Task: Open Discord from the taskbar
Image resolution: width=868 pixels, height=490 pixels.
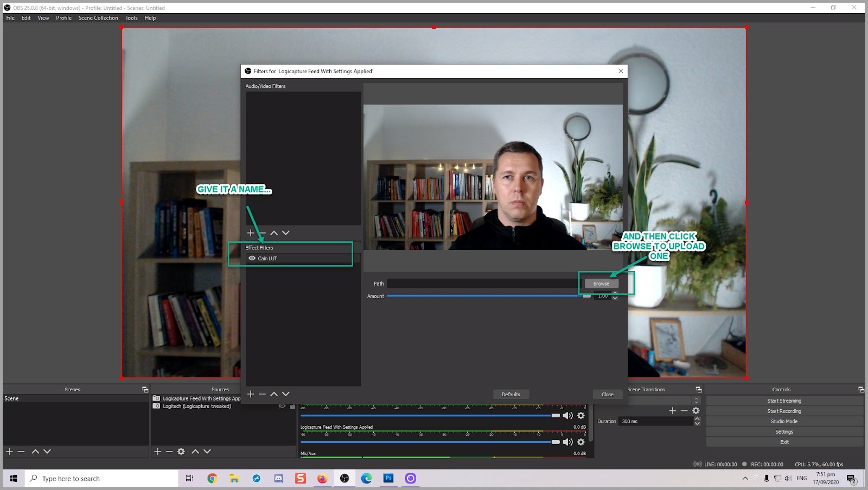Action: coord(278,479)
